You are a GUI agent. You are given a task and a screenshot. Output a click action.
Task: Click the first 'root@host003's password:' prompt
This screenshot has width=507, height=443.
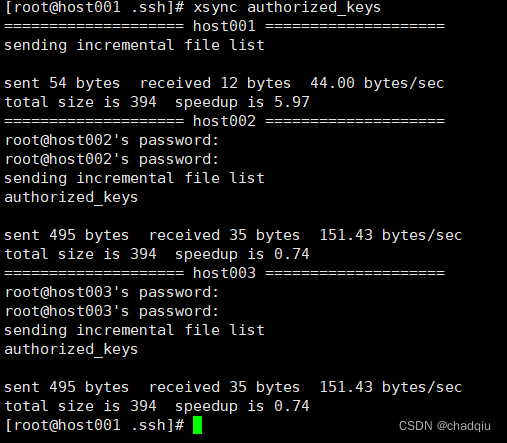pyautogui.click(x=112, y=292)
